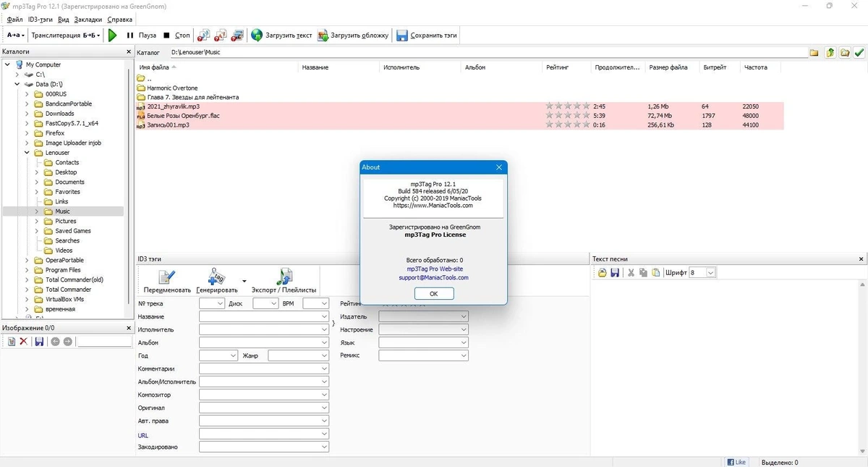Image resolution: width=868 pixels, height=467 pixels.
Task: Click the scissors cut icon in the Текст песни panel
Action: pyautogui.click(x=631, y=273)
